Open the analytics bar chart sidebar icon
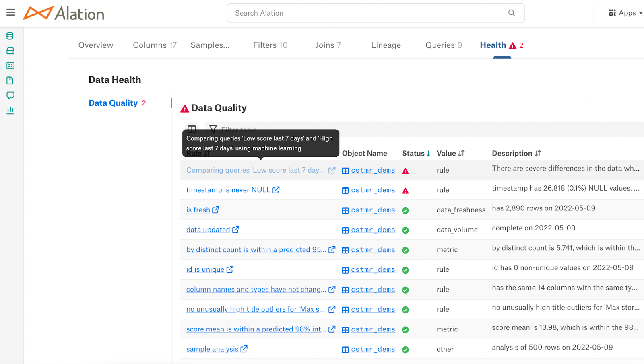The height and width of the screenshot is (364, 644). click(10, 110)
